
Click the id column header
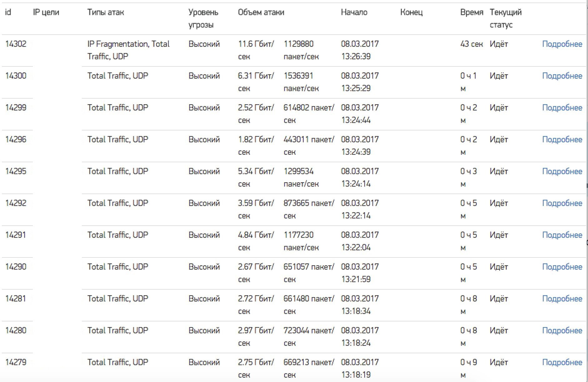coord(8,12)
